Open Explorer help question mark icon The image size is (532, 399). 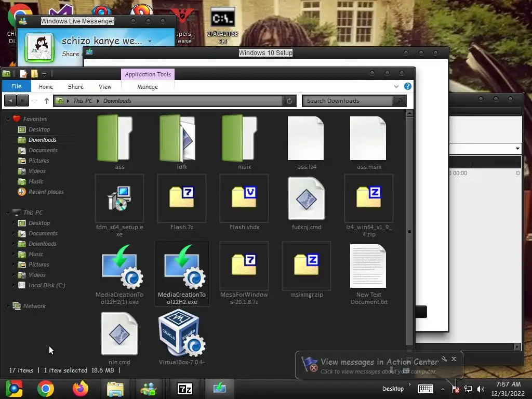pos(408,87)
